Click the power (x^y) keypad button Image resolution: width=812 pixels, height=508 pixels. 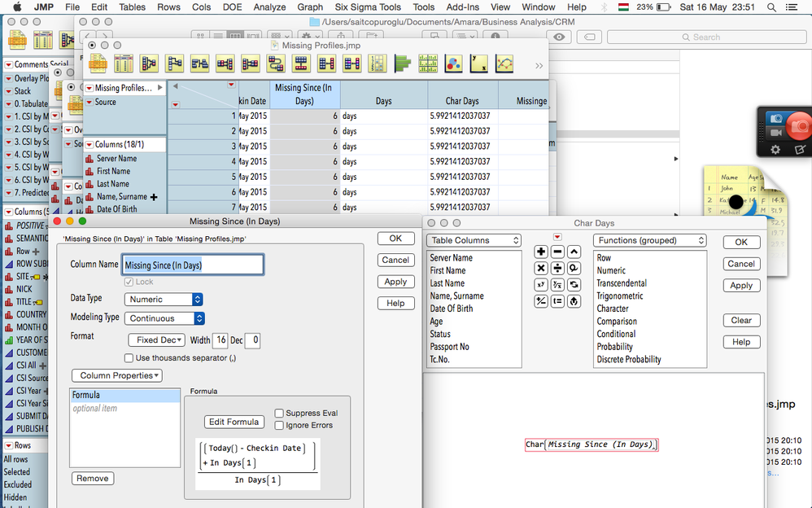coord(540,285)
